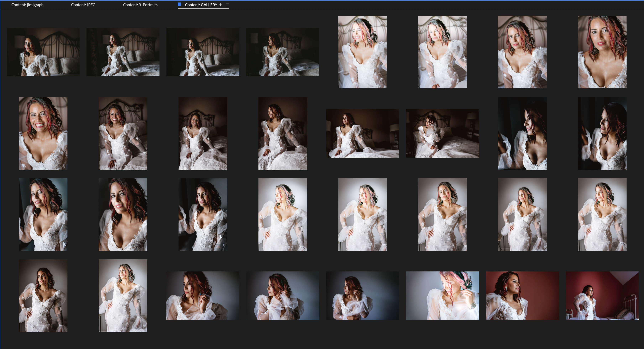Screen dimensions: 644x349
Task: Select last portrait thumbnail in third row
Action: tap(602, 214)
